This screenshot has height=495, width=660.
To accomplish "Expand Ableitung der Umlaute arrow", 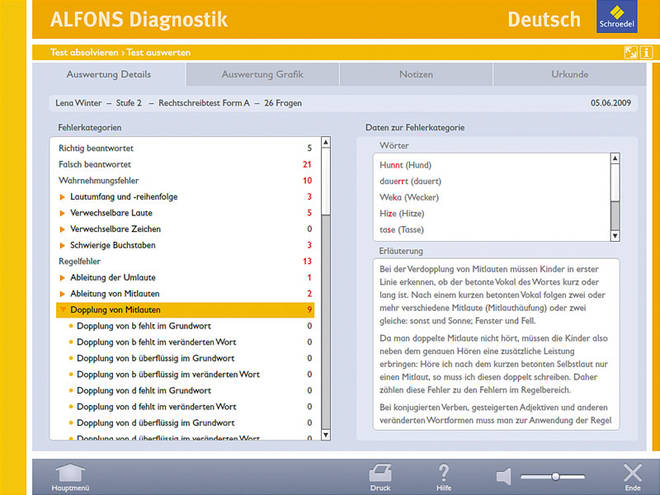I will click(x=62, y=278).
